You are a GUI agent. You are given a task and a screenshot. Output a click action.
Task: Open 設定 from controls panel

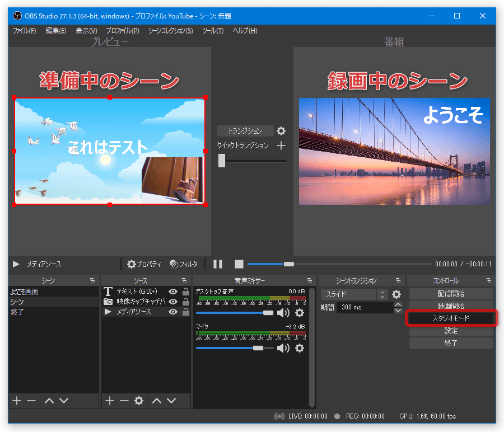point(451,331)
